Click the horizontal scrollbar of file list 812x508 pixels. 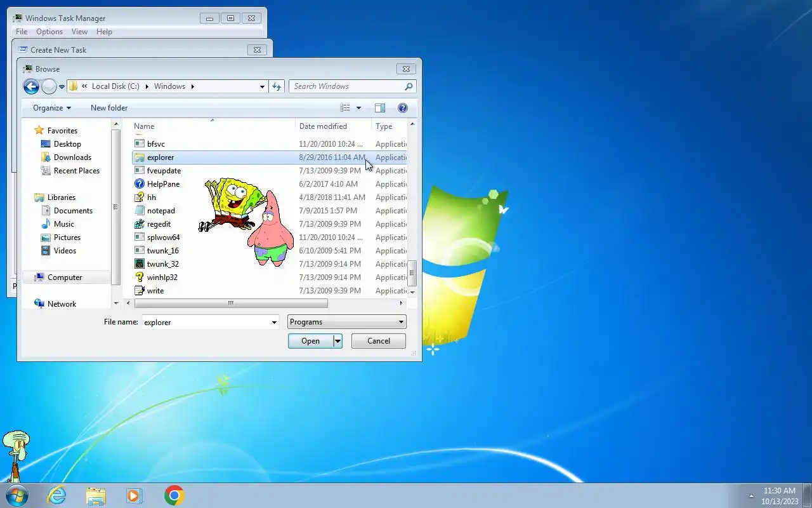tap(231, 304)
